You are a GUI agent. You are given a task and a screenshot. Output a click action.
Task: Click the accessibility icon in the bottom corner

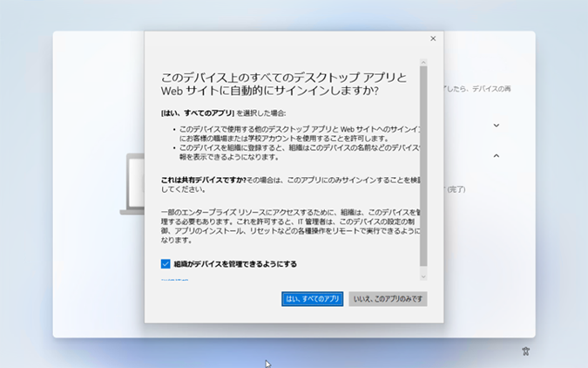pos(526,351)
